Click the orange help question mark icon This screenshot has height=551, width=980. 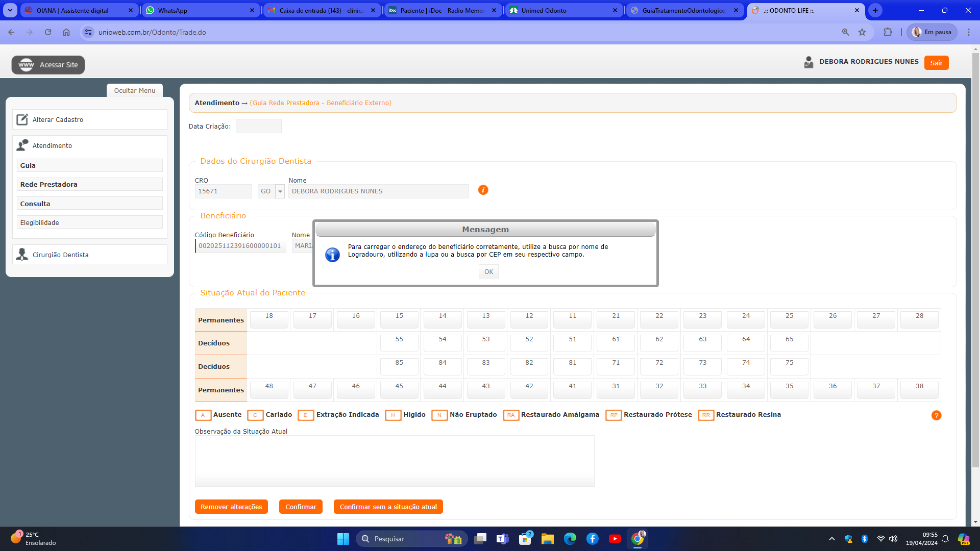936,415
